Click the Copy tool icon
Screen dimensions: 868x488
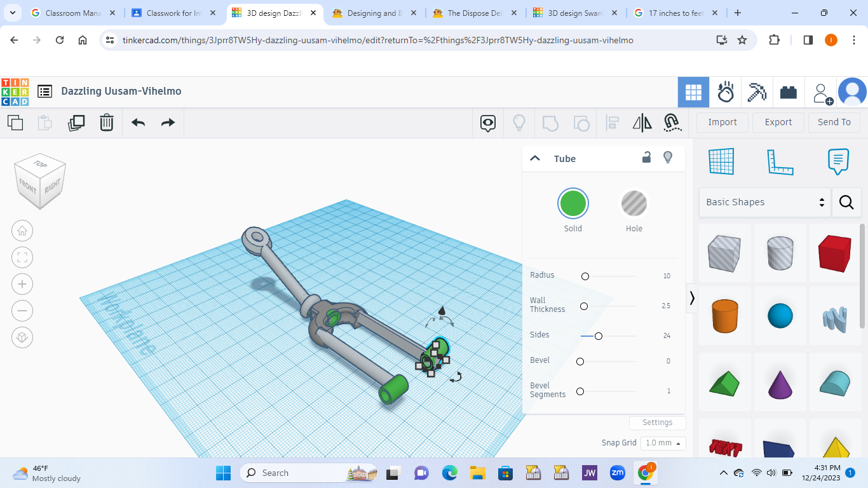(x=15, y=123)
